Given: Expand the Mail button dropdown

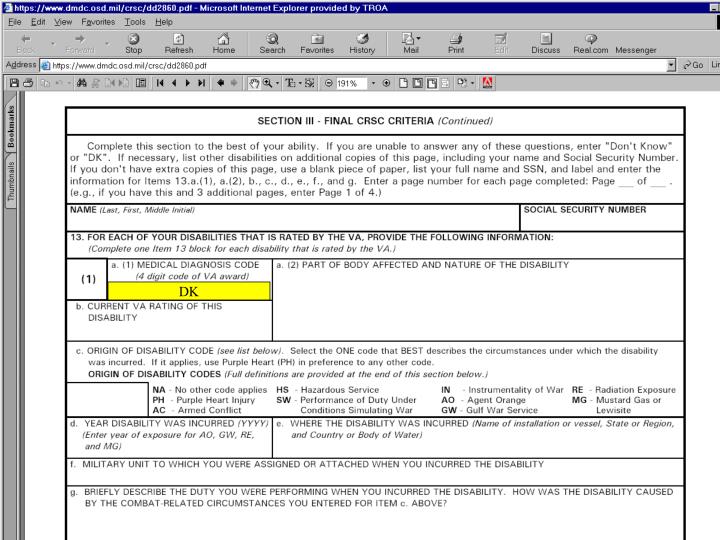Looking at the screenshot, I should tap(418, 39).
